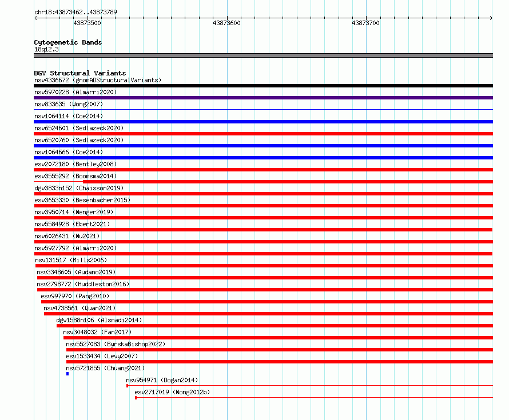
Task: Click nsv5721855 (Chuang2021) label
Action: click(105, 368)
